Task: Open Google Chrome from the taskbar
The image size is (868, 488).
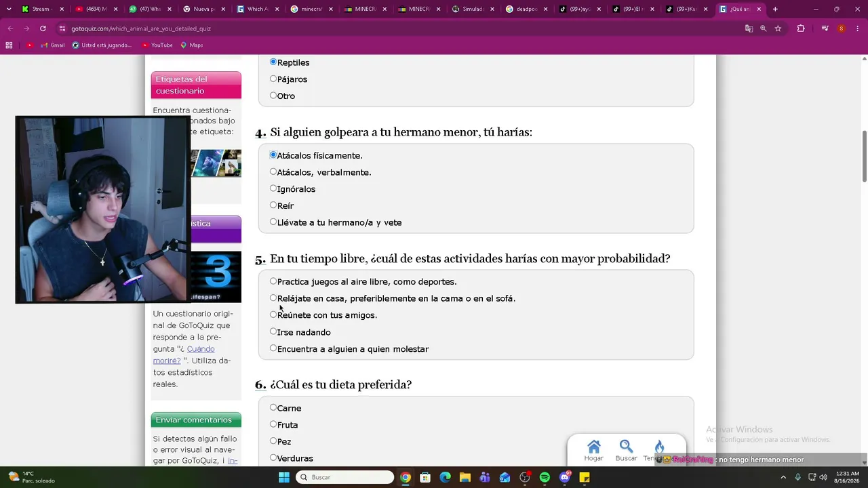Action: (x=405, y=477)
